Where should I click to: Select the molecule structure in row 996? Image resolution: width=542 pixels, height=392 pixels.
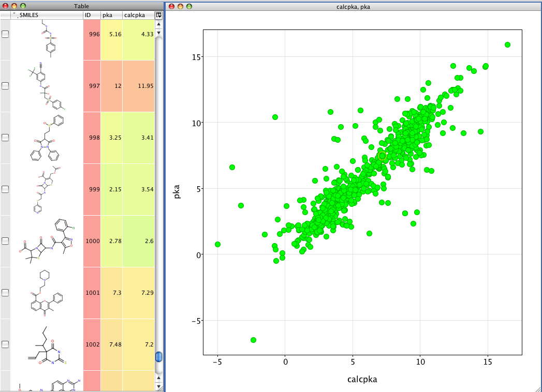[x=47, y=40]
